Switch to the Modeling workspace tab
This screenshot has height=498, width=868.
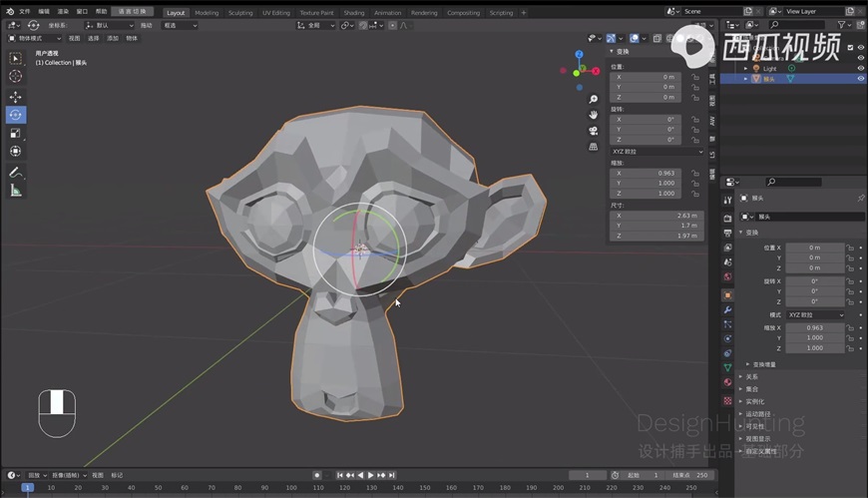(207, 13)
